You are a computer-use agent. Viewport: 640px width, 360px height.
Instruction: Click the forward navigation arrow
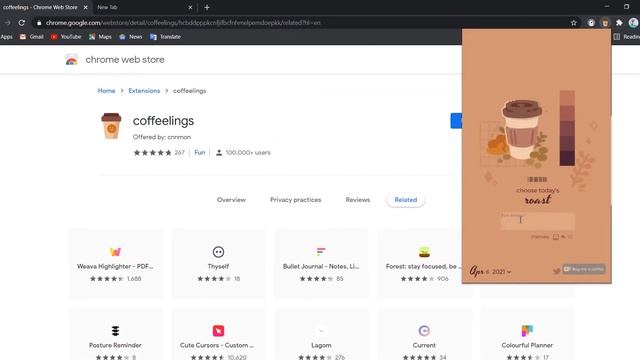(7, 23)
